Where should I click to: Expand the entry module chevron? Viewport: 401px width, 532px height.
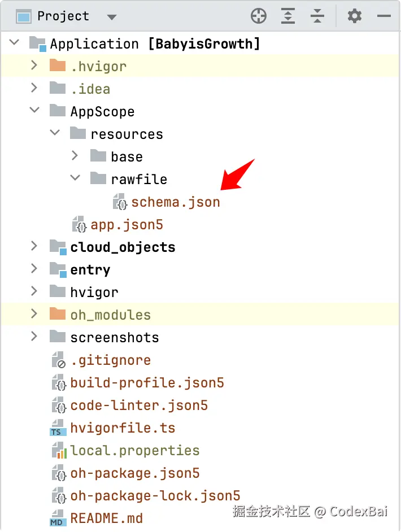tap(34, 269)
